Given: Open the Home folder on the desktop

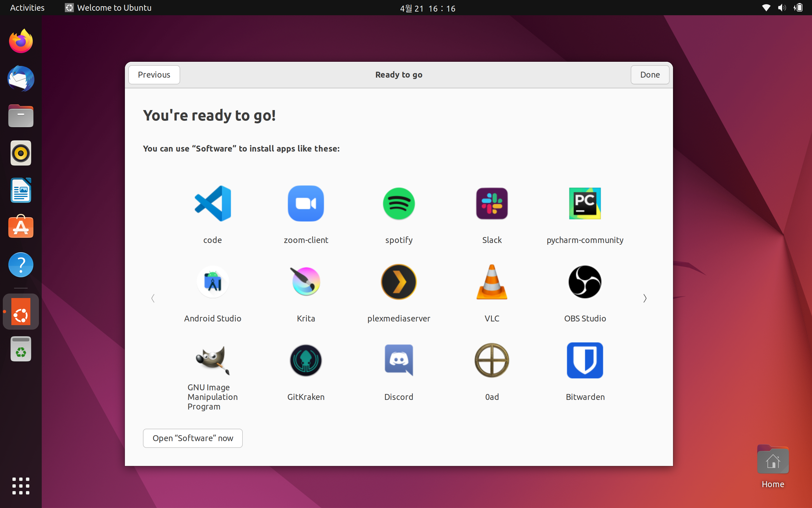Looking at the screenshot, I should [773, 466].
